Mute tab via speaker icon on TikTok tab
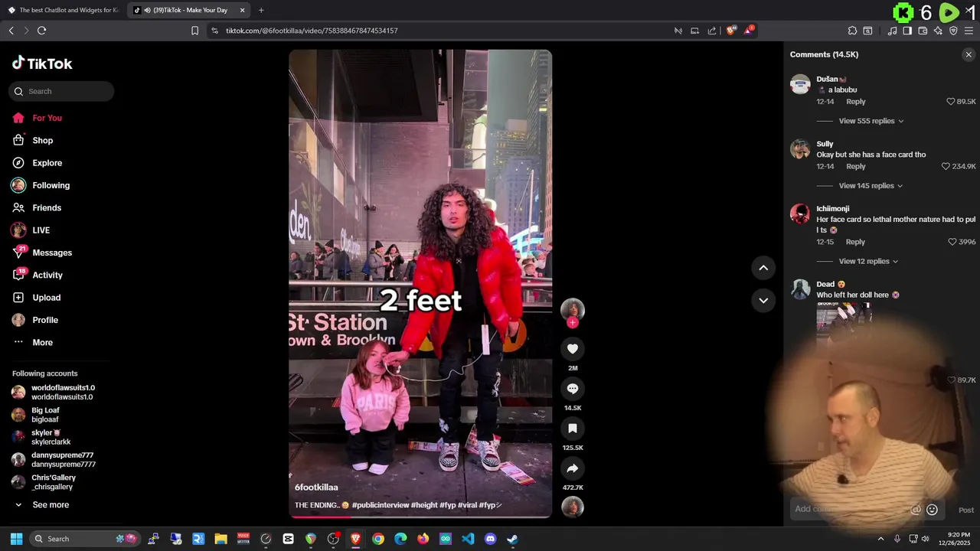Viewport: 980px width, 551px height. [147, 10]
